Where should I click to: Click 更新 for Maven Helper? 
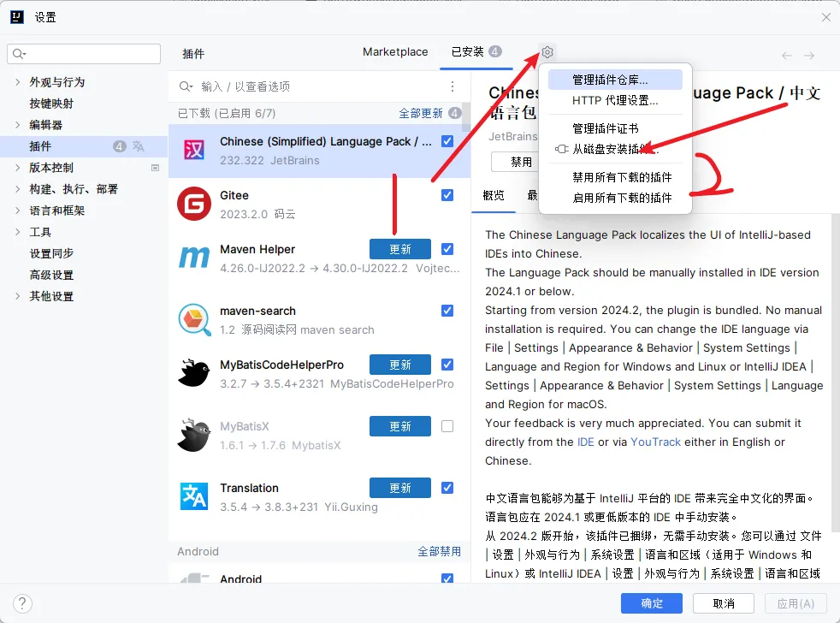[x=400, y=249]
